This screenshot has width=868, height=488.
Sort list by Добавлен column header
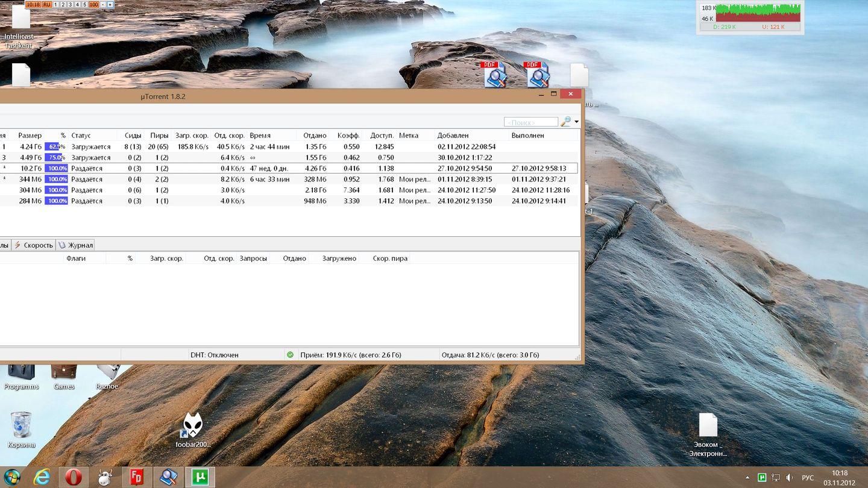pyautogui.click(x=453, y=136)
